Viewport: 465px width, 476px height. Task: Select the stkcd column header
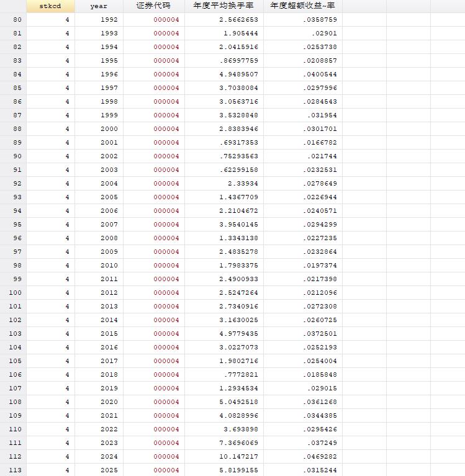[x=50, y=6]
